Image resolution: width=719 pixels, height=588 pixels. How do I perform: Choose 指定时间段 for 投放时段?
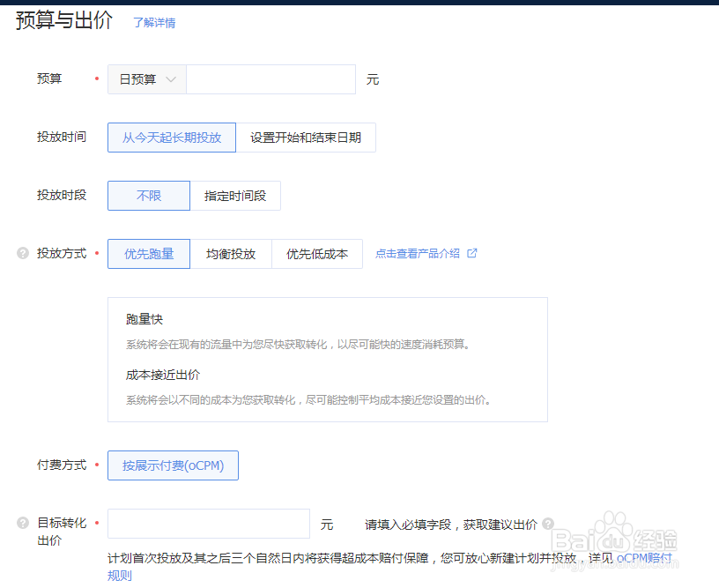click(x=235, y=196)
